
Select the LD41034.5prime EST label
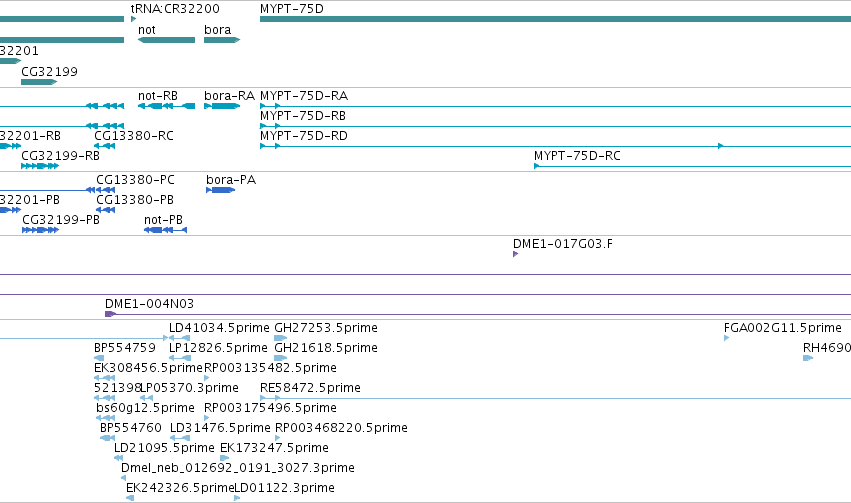219,328
